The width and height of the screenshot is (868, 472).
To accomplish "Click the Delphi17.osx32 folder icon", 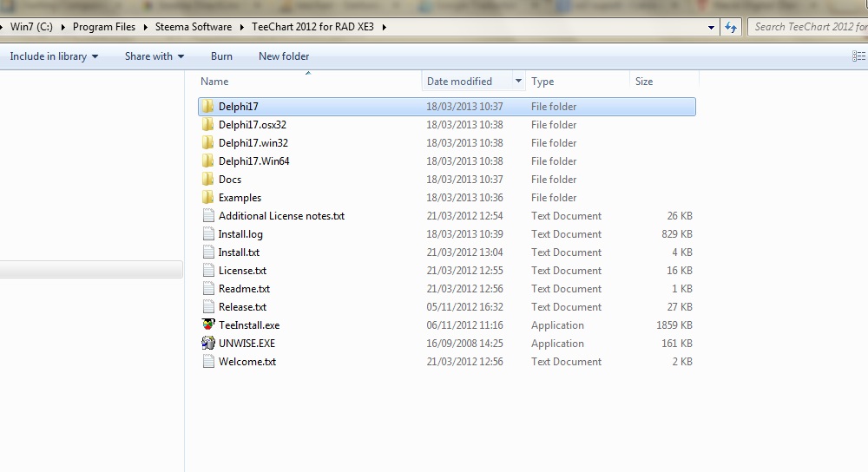I will coord(208,124).
